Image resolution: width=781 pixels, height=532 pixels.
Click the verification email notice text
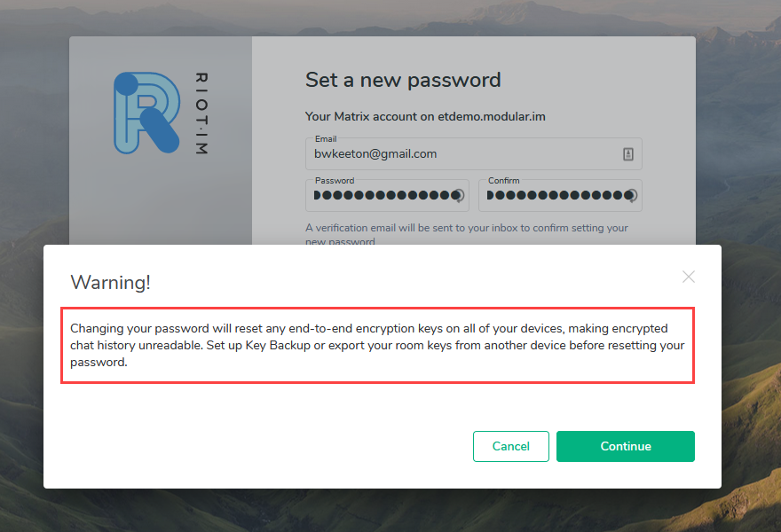click(466, 228)
